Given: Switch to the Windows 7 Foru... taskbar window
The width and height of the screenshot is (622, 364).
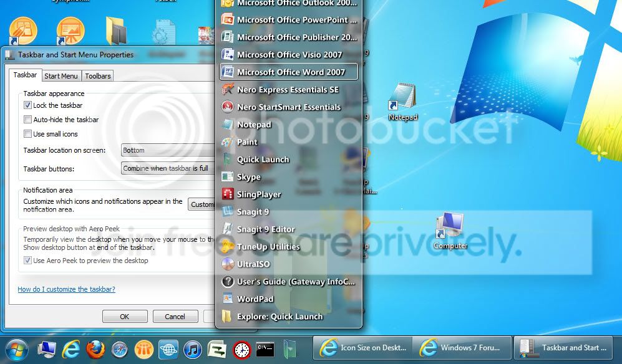Looking at the screenshot, I should (462, 348).
